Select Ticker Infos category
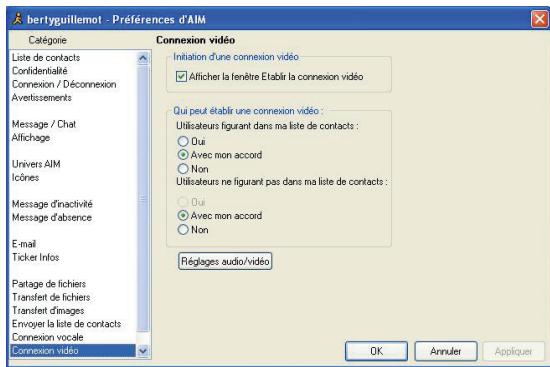 tap(35, 257)
